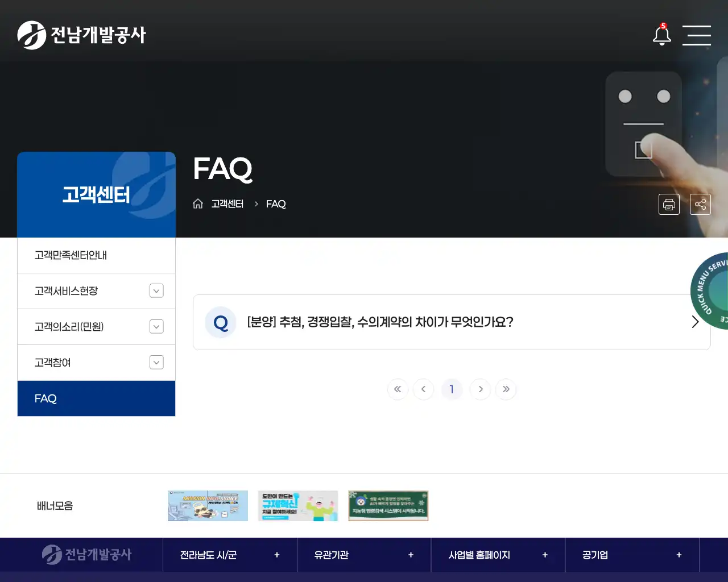Expand 고객의소리(민원) submenu arrow
This screenshot has height=582, width=728.
tap(156, 327)
